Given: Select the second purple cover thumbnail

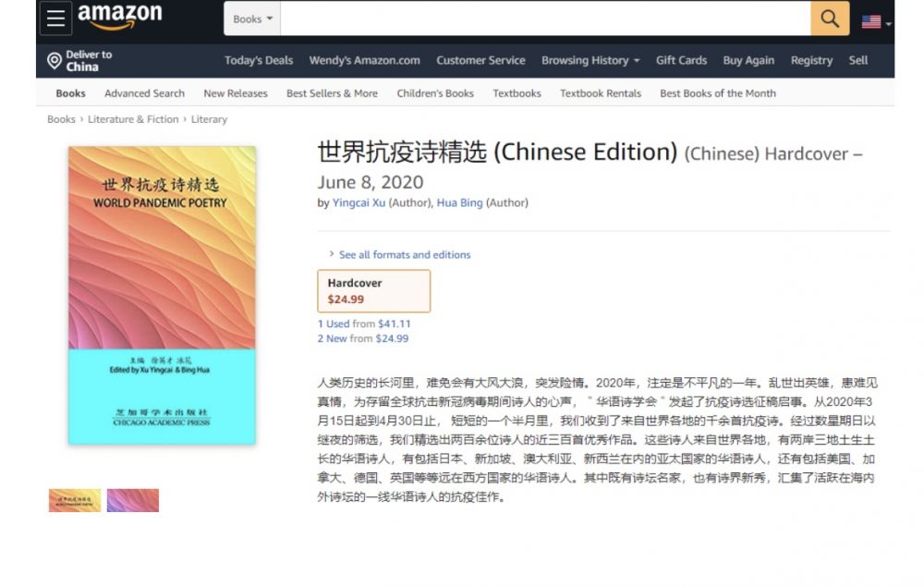Looking at the screenshot, I should (x=132, y=500).
